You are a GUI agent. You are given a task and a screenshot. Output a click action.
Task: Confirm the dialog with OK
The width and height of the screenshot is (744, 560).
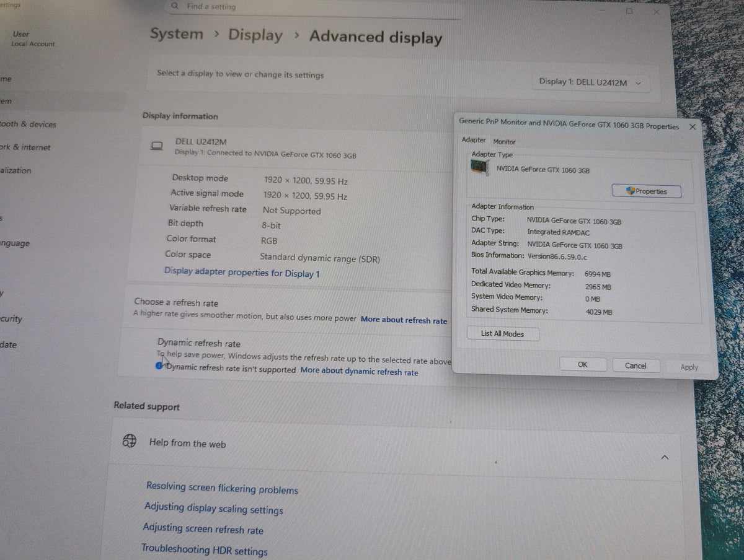click(582, 365)
